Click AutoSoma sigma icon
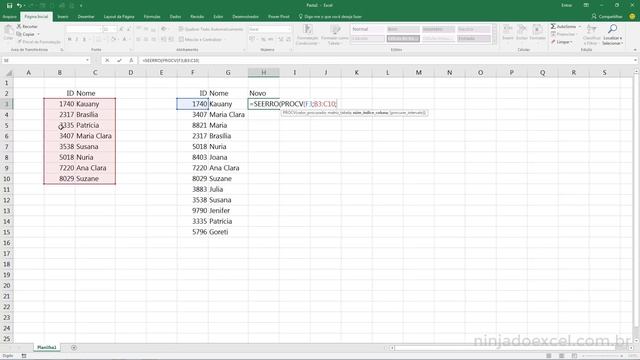Screen dimensions: 640x360 (553, 26)
